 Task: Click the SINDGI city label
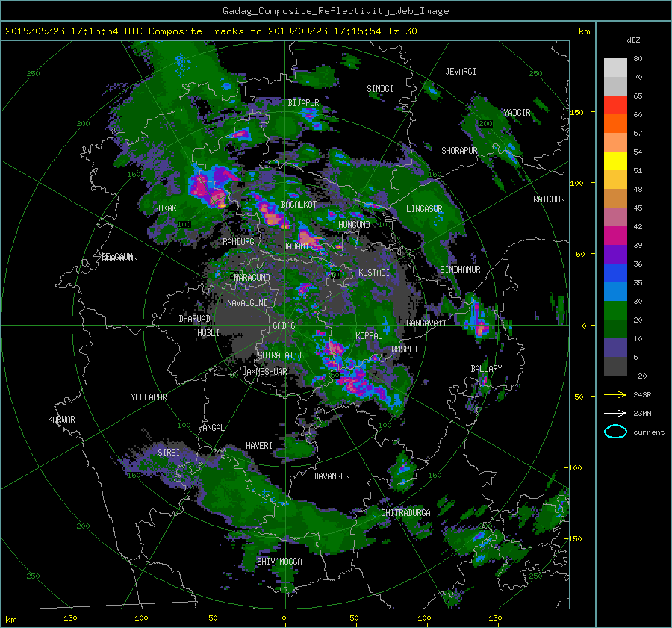coord(380,88)
